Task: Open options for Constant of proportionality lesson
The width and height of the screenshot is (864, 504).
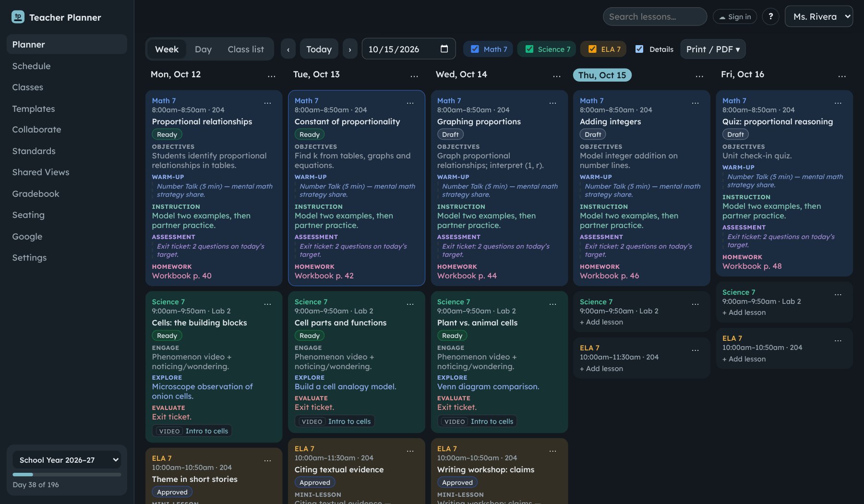Action: click(x=410, y=102)
